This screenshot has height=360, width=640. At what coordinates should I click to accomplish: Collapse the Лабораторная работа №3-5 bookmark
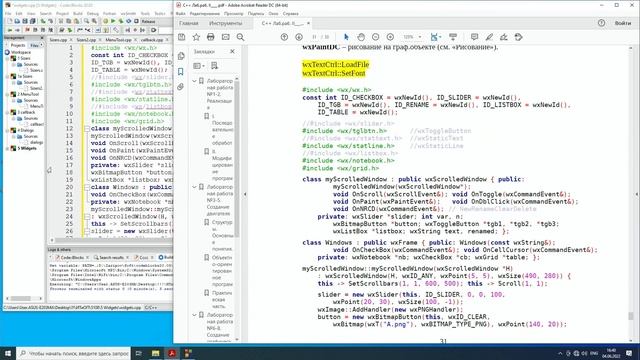click(195, 187)
